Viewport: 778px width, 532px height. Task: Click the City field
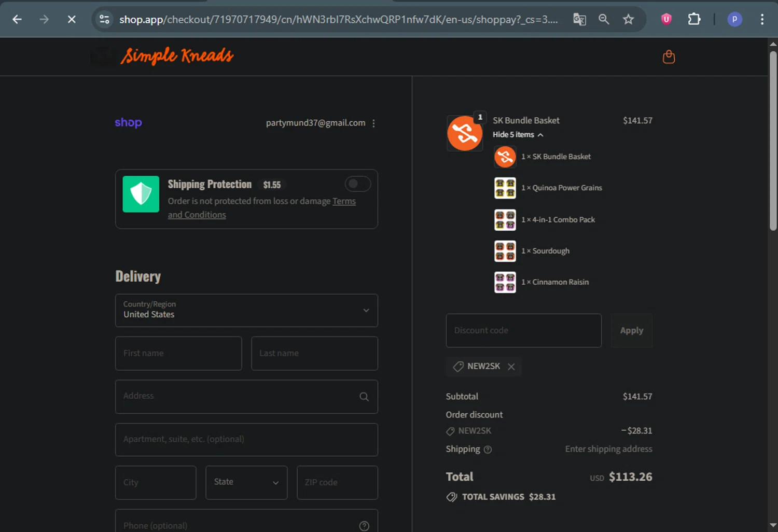pyautogui.click(x=156, y=482)
